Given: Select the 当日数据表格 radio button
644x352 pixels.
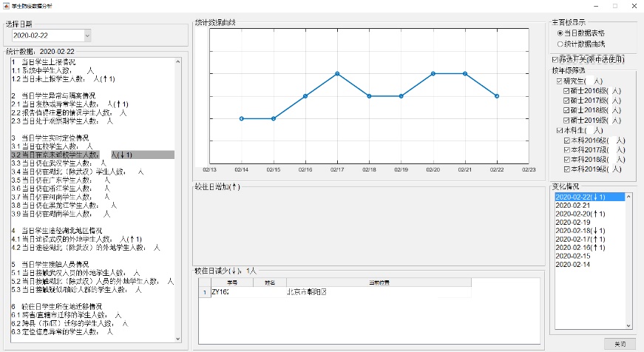Looking at the screenshot, I should [x=560, y=33].
